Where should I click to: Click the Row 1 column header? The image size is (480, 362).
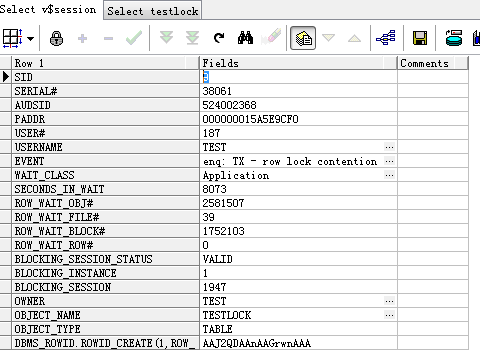tap(105, 63)
